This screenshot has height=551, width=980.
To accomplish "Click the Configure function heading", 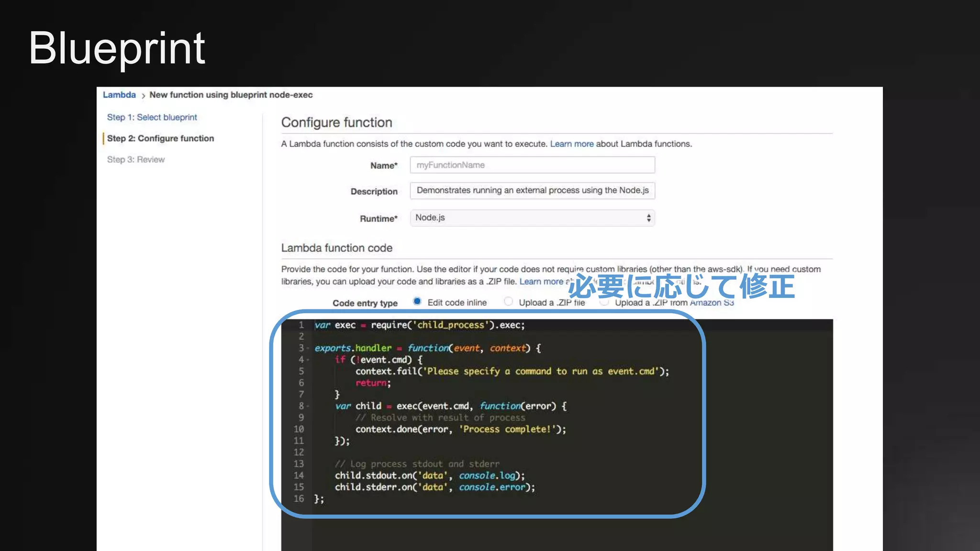I will [x=336, y=122].
